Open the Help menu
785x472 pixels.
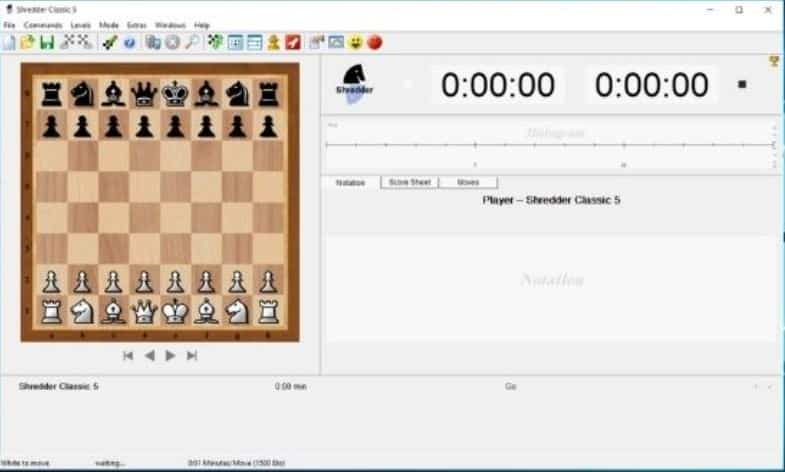coord(202,25)
